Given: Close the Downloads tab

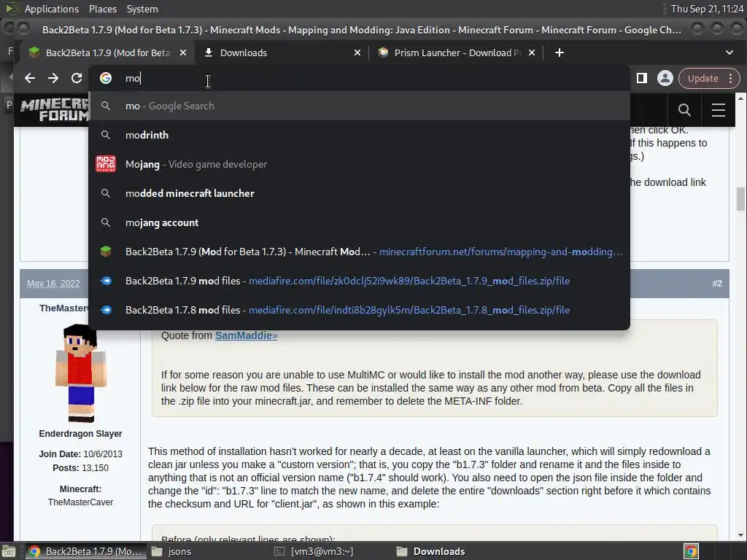Looking at the screenshot, I should pyautogui.click(x=357, y=52).
